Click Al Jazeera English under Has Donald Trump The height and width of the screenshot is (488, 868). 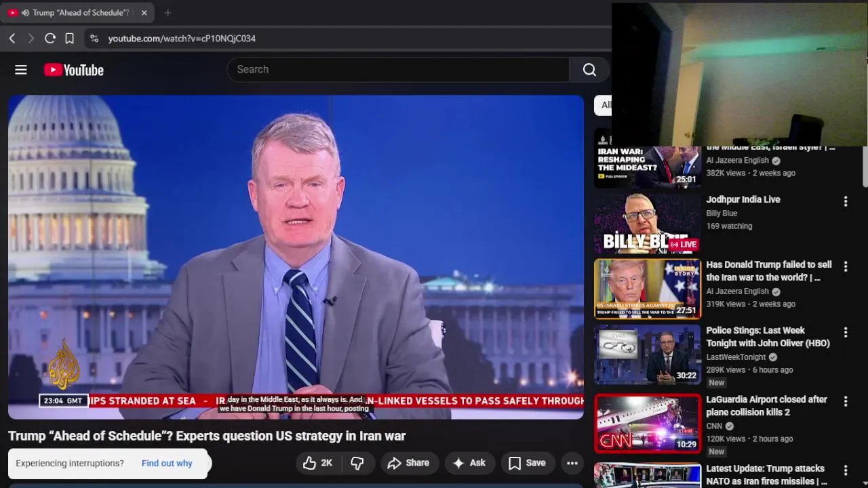click(737, 291)
